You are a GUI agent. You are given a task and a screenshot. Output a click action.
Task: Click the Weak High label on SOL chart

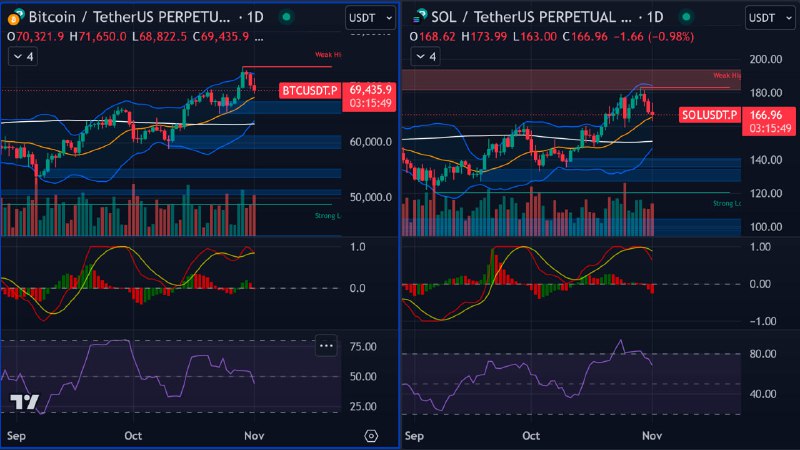click(727, 76)
